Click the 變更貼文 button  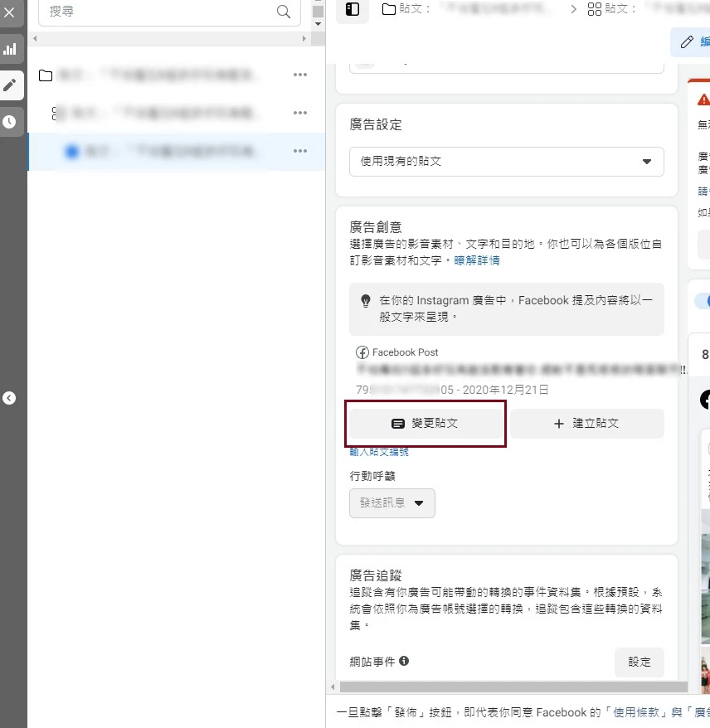(425, 423)
